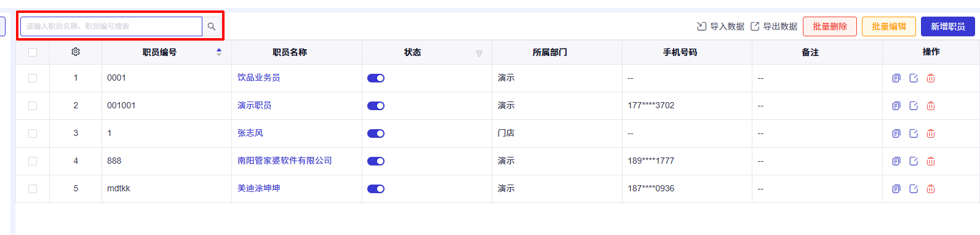Click 导入数据 import option
The width and height of the screenshot is (980, 235).
click(720, 26)
